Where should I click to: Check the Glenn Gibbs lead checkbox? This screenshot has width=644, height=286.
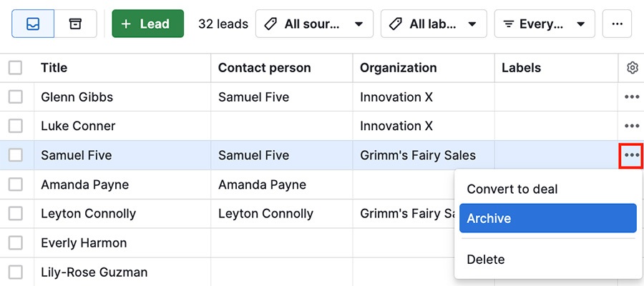(15, 97)
